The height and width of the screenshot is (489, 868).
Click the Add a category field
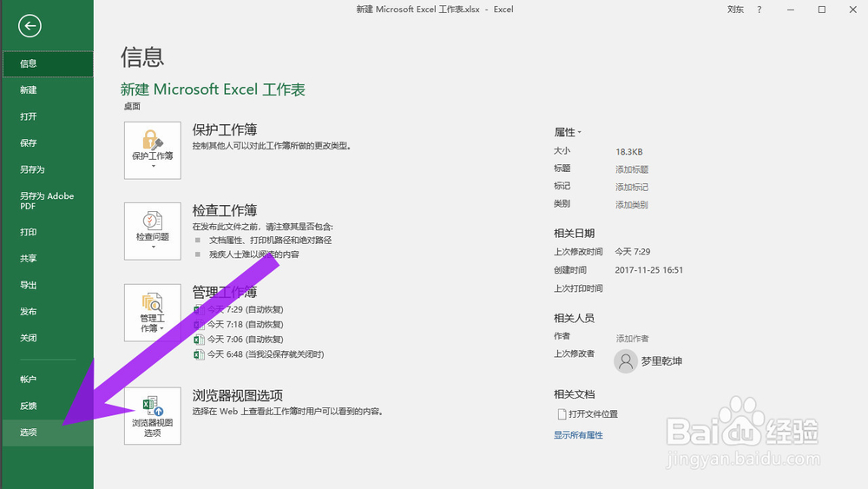click(632, 205)
